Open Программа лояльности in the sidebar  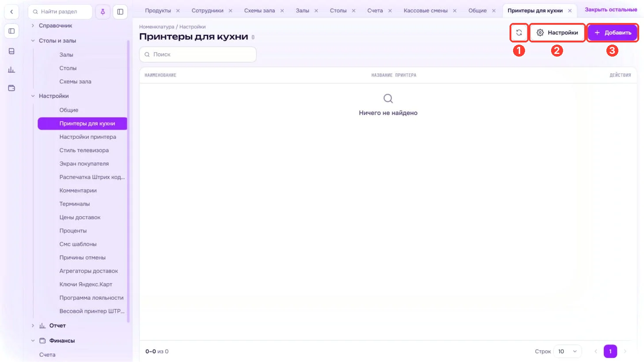point(92,298)
